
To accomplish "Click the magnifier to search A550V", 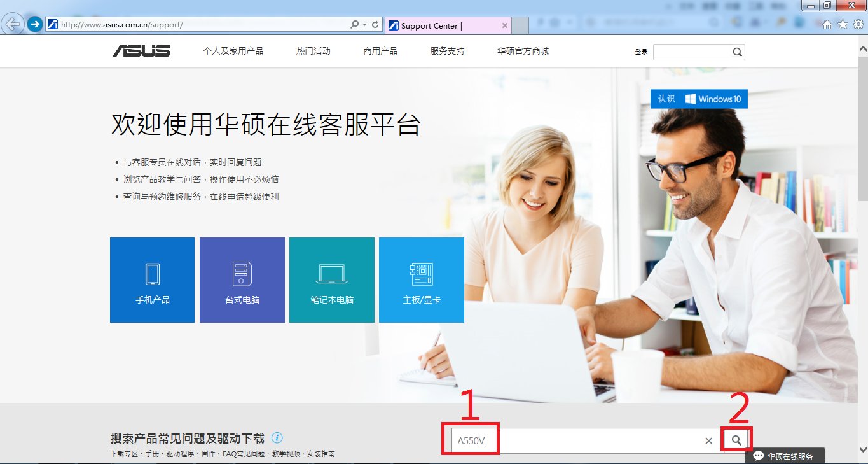I will 736,439.
